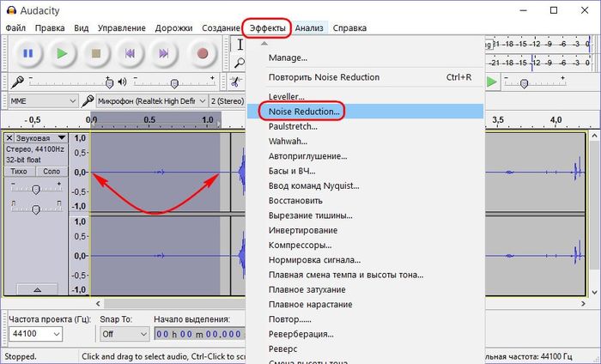Image resolution: width=601 pixels, height=364 pixels.
Task: Click the play-at-speed green arrow
Action: click(x=492, y=82)
